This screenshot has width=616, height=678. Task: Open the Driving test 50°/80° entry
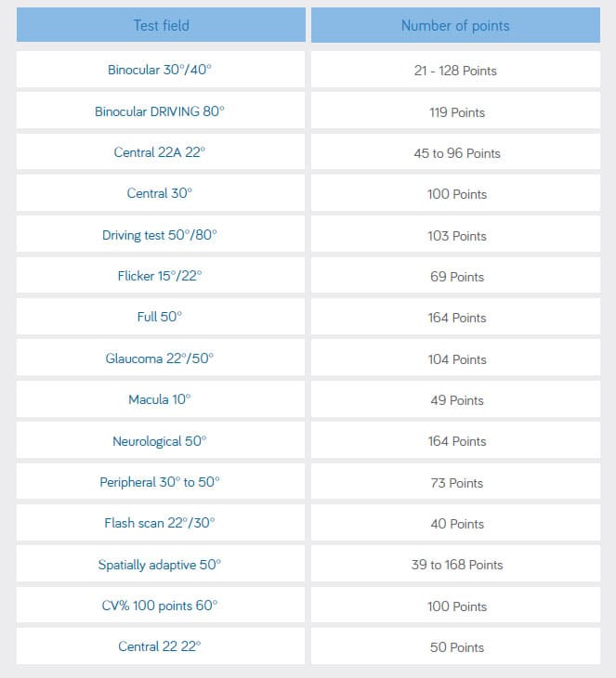[x=160, y=235]
